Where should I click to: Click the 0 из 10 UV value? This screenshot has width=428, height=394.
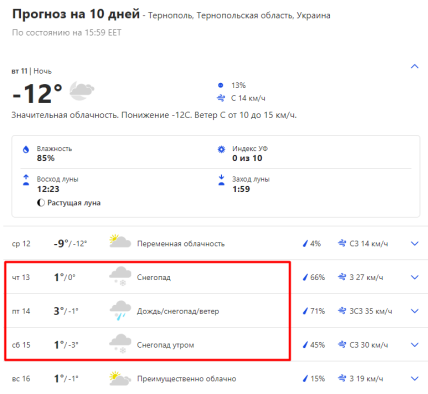(247, 158)
